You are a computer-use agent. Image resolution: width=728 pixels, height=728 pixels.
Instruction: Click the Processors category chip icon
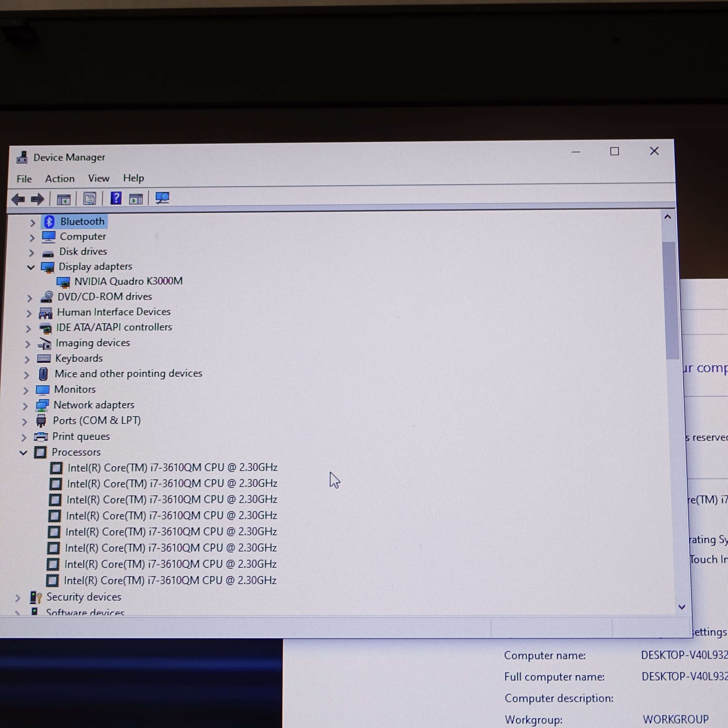(x=40, y=452)
